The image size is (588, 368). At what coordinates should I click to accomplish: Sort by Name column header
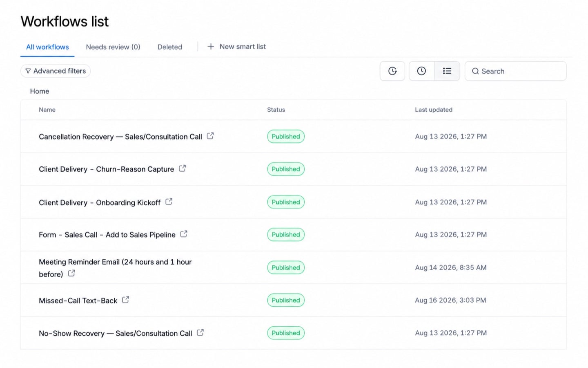pyautogui.click(x=47, y=110)
